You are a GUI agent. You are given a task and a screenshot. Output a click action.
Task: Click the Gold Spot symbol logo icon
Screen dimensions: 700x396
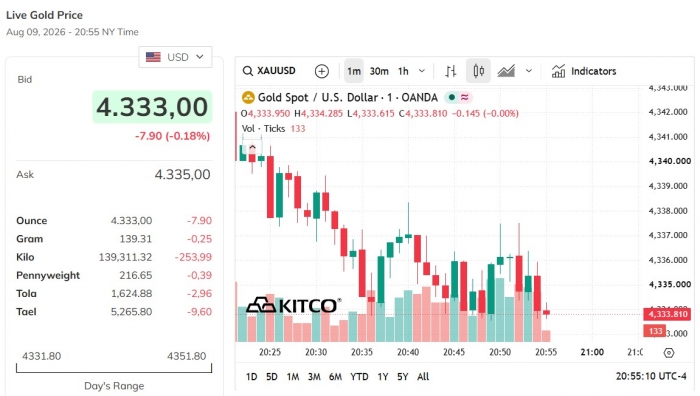point(248,97)
